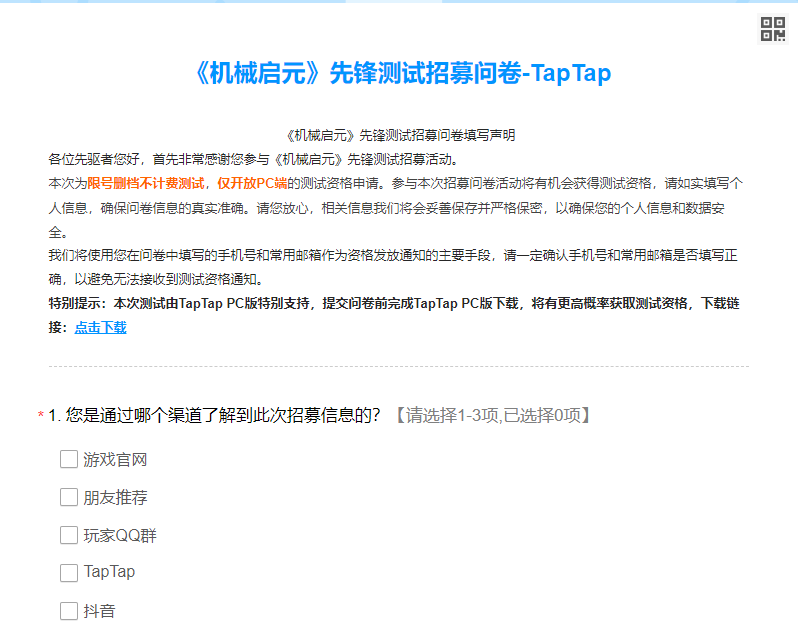Click the centered subtitle 先锋测试招募问卷填写声明
The height and width of the screenshot is (631, 798).
click(x=399, y=135)
